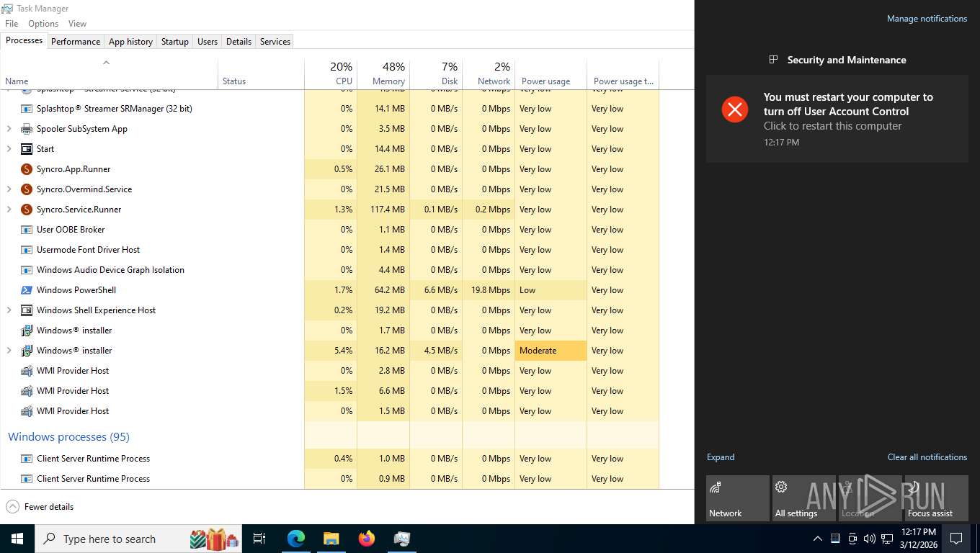Expand the Spooler SubSystem App process
This screenshot has height=553, width=980.
[9, 129]
